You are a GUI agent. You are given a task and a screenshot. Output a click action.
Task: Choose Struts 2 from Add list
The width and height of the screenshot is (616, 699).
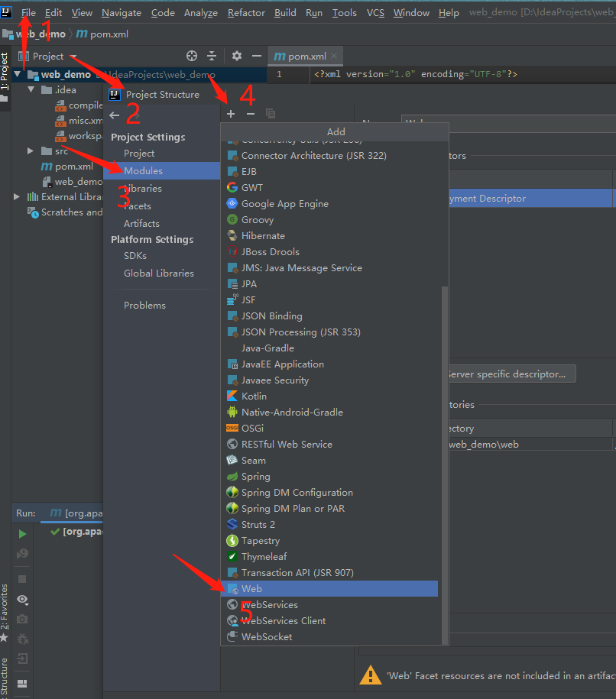[330, 525]
